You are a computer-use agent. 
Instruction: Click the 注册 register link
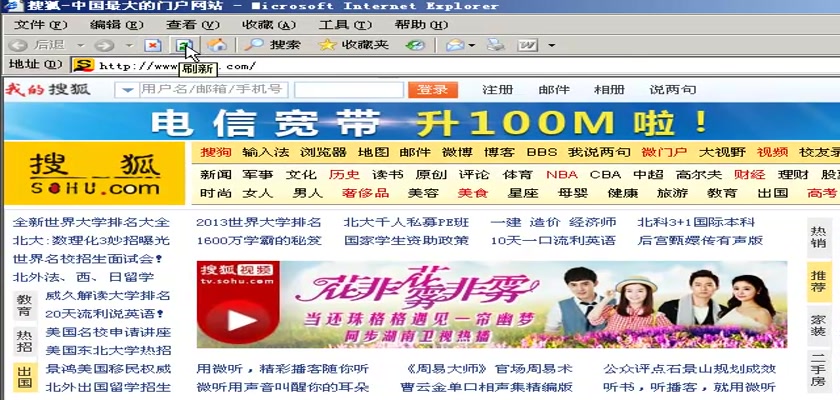coord(497,89)
